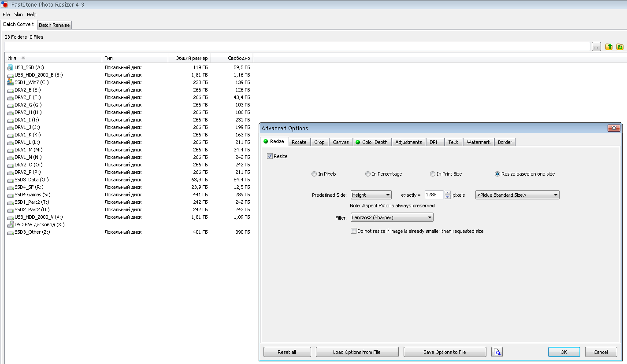
Task: Click the refresh folder icon
Action: (620, 47)
